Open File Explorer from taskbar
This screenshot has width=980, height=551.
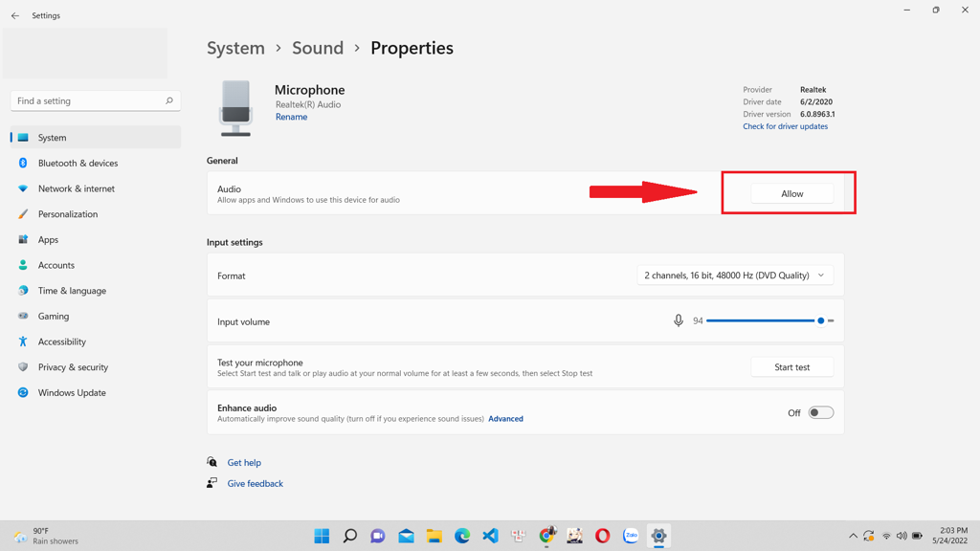click(434, 536)
